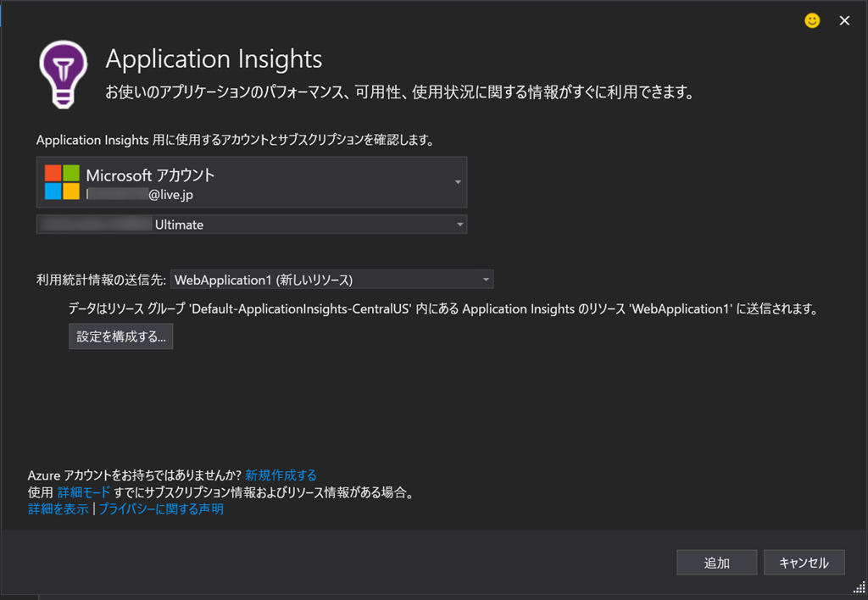Open the プライバシーに関する声明 link
The image size is (868, 600).
(x=161, y=509)
